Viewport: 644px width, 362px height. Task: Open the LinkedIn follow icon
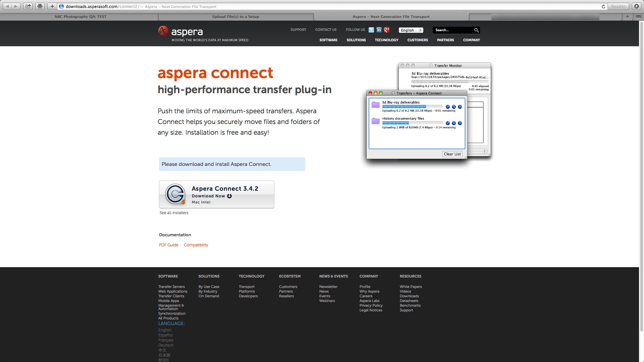pyautogui.click(x=379, y=30)
